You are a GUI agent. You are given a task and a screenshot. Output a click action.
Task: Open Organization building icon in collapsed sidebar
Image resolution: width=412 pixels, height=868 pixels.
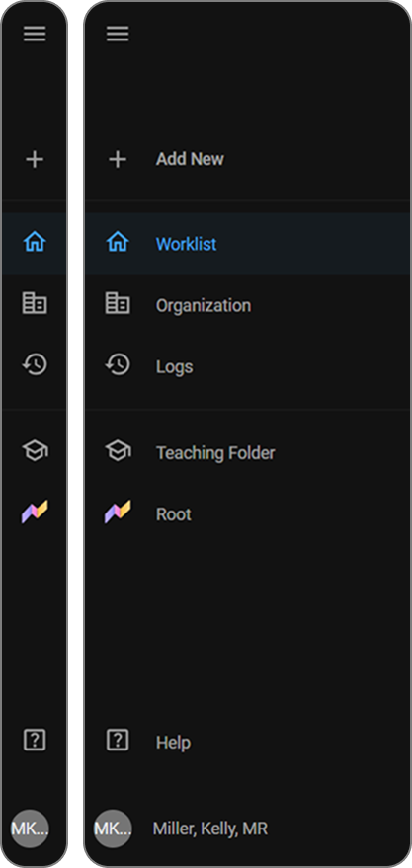35,303
